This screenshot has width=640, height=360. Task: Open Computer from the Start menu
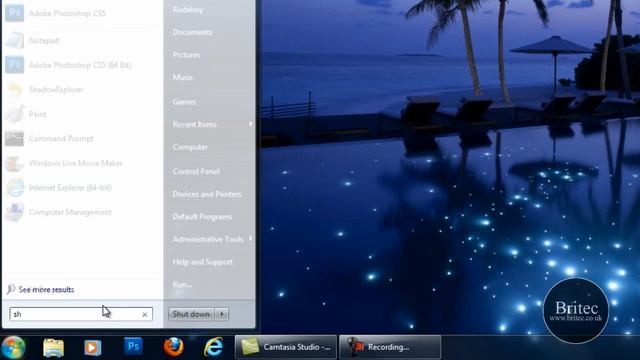(190, 147)
